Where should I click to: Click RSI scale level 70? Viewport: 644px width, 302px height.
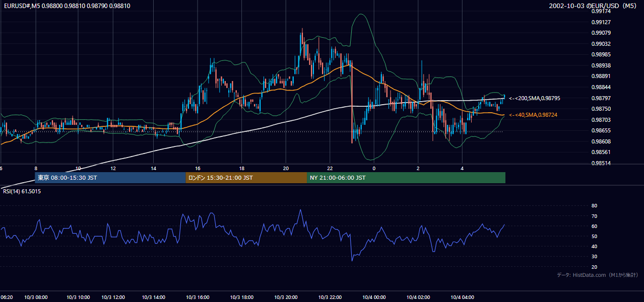(x=594, y=216)
